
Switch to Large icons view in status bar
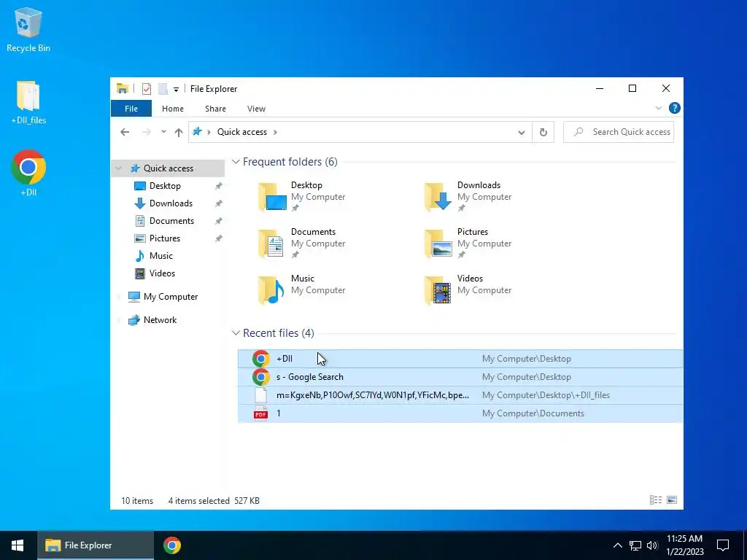(672, 499)
